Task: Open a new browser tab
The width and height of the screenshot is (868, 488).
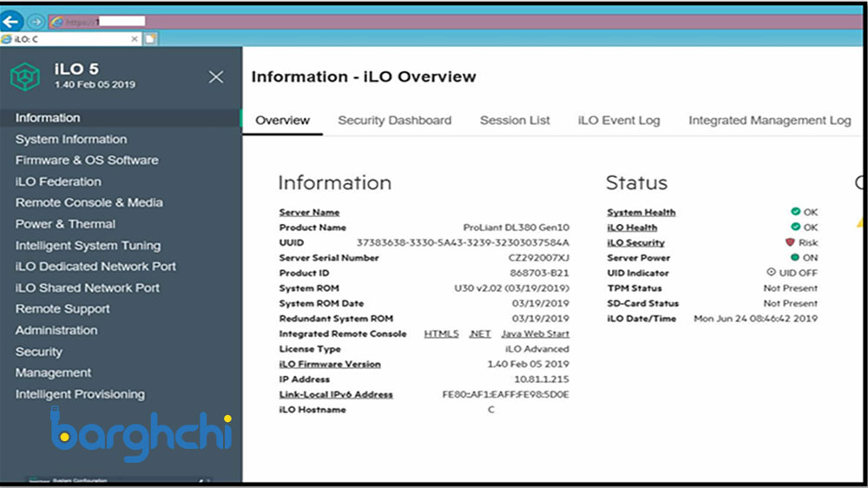Action: pyautogui.click(x=150, y=39)
